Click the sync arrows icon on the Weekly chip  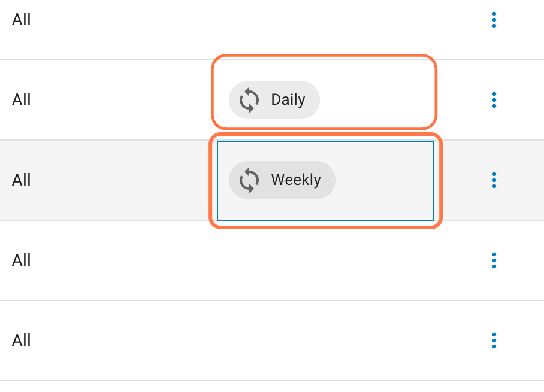249,180
